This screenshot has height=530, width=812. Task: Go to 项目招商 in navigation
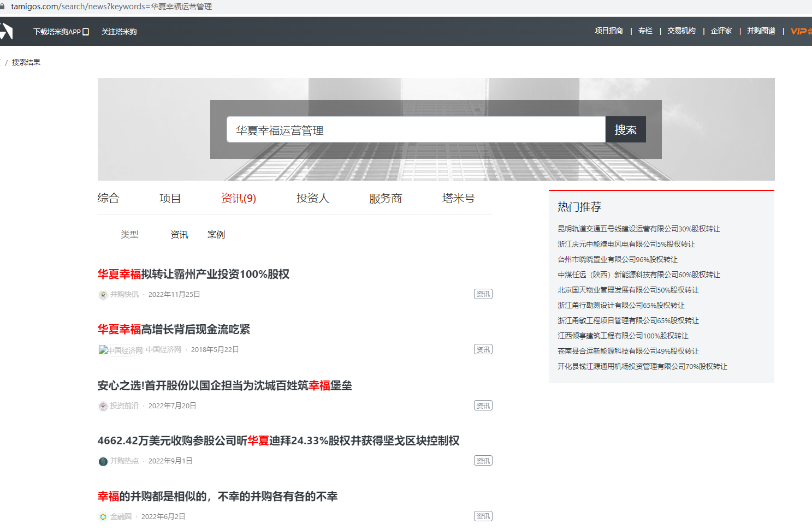(609, 31)
